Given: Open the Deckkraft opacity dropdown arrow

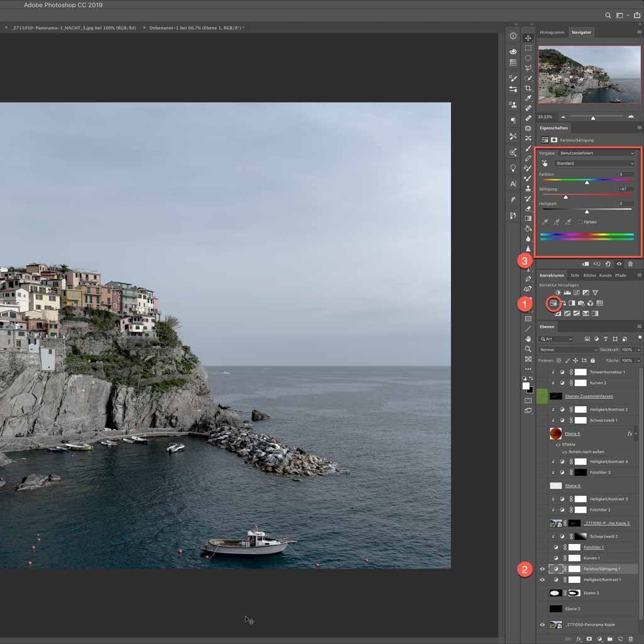Looking at the screenshot, I should click(x=638, y=350).
